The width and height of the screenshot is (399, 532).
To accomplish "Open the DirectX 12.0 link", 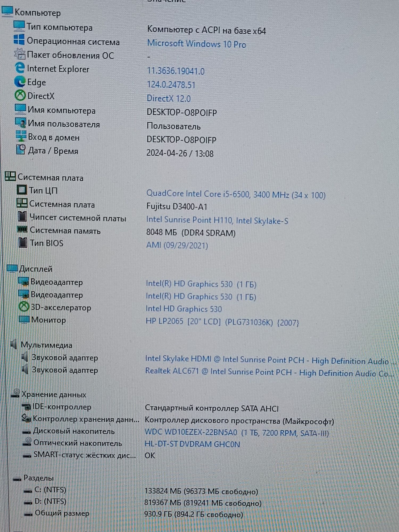I will point(169,98).
